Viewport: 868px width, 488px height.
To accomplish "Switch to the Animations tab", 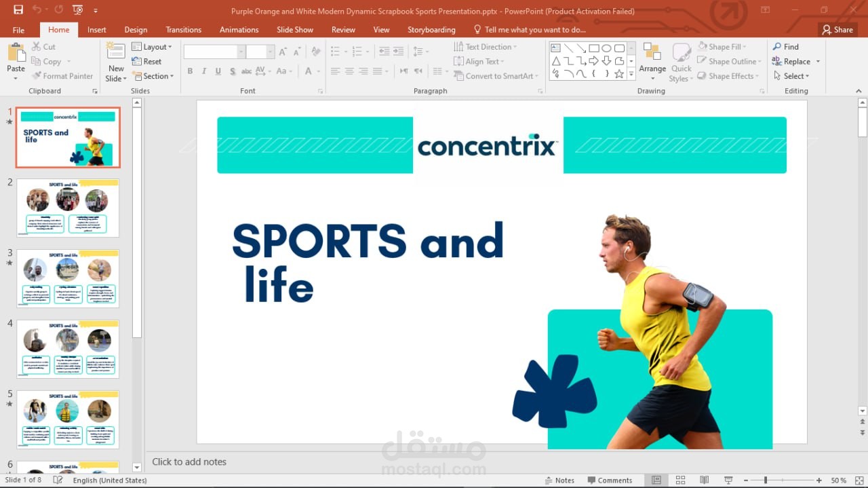I will (239, 30).
